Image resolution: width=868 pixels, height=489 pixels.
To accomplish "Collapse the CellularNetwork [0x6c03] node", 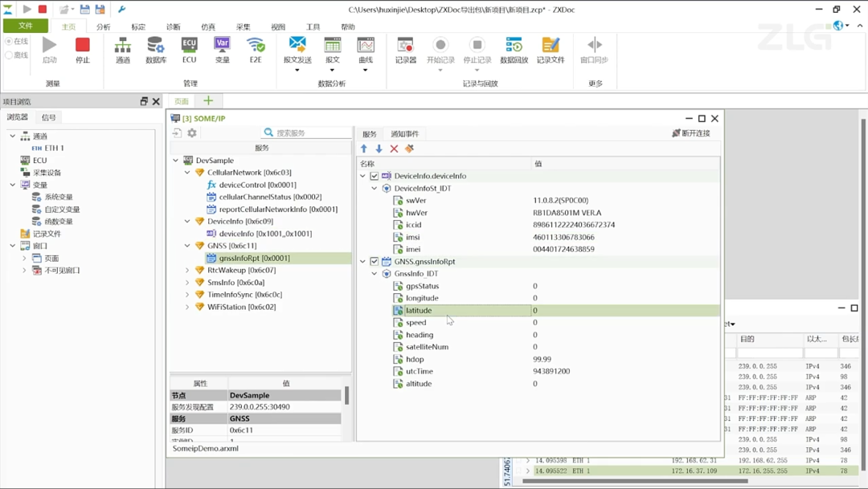I will (187, 173).
